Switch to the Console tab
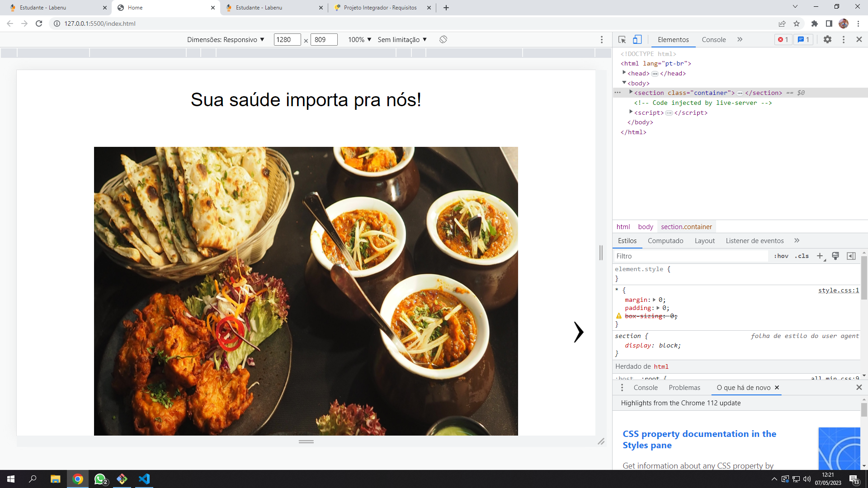The width and height of the screenshot is (868, 488). 713,40
